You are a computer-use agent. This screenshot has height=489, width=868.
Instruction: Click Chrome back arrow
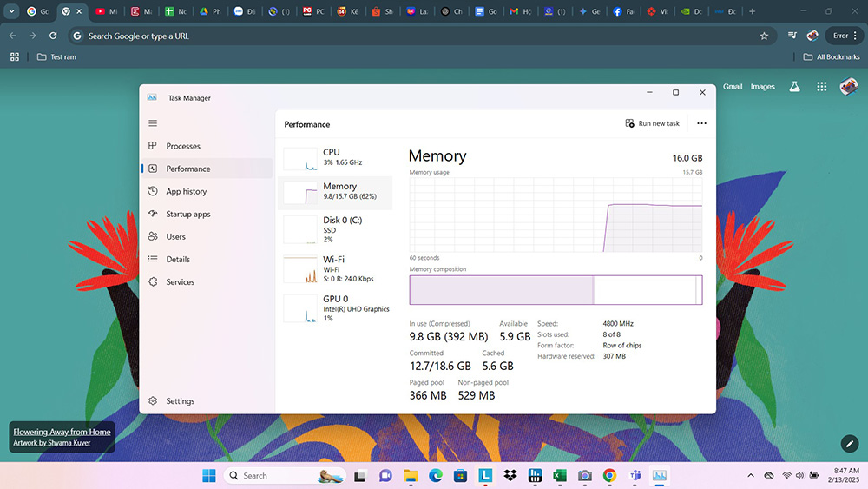12,36
